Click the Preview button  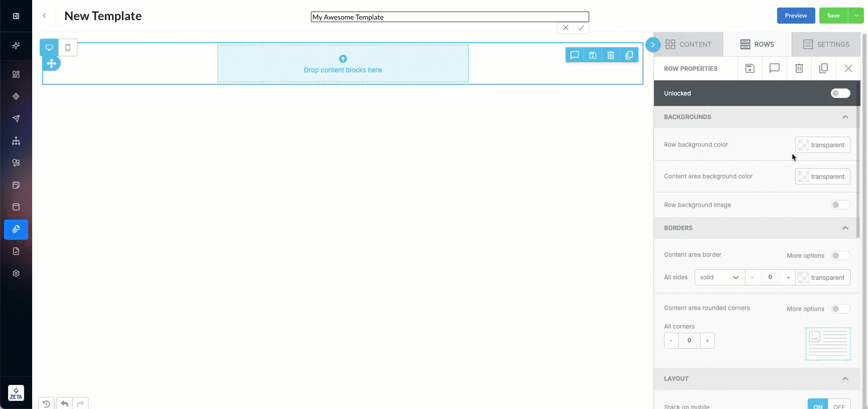tap(796, 16)
